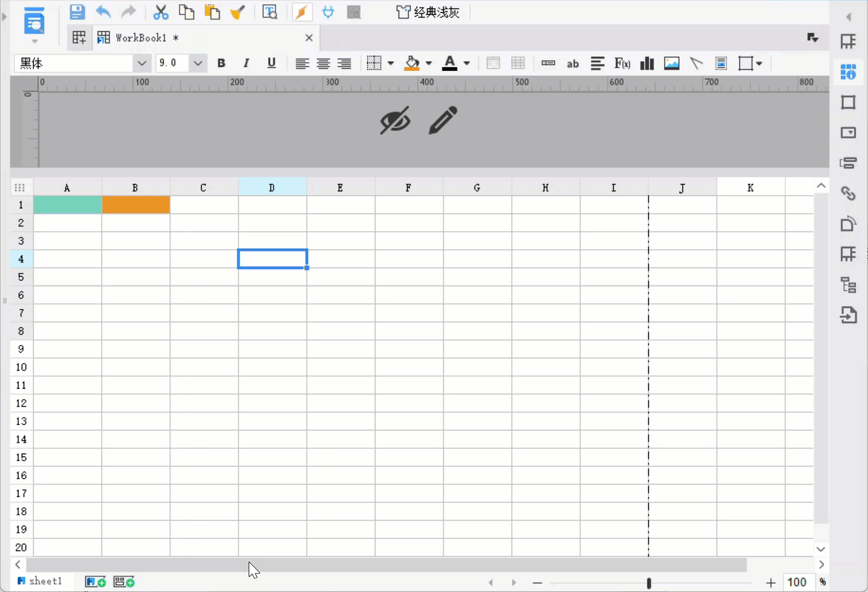This screenshot has height=592, width=868.
Task: Activate the format painter brush
Action: (238, 12)
